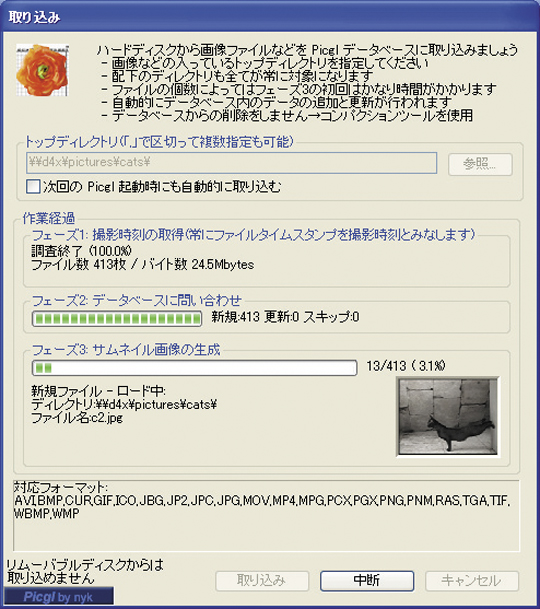Click the top directory path field

232,163
